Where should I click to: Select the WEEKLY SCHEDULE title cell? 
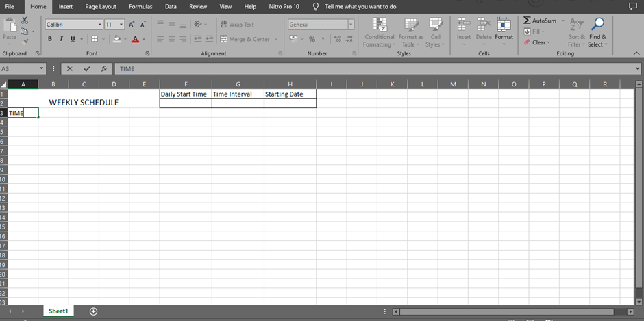point(84,99)
